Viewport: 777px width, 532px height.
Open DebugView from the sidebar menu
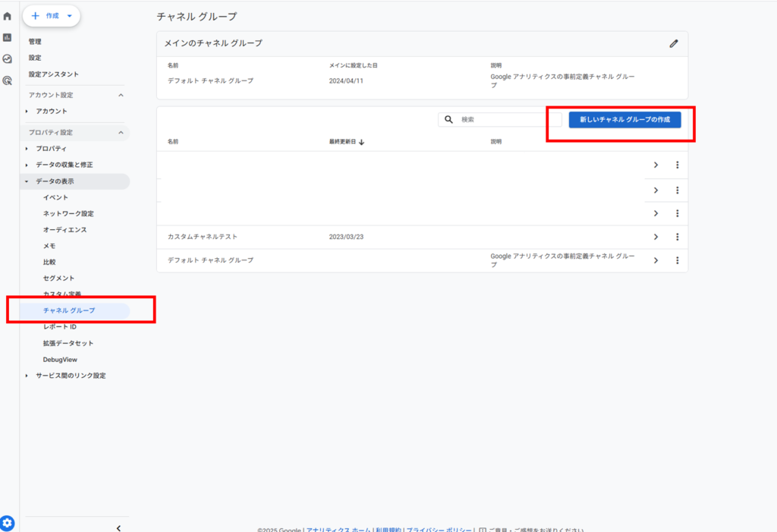tap(60, 359)
